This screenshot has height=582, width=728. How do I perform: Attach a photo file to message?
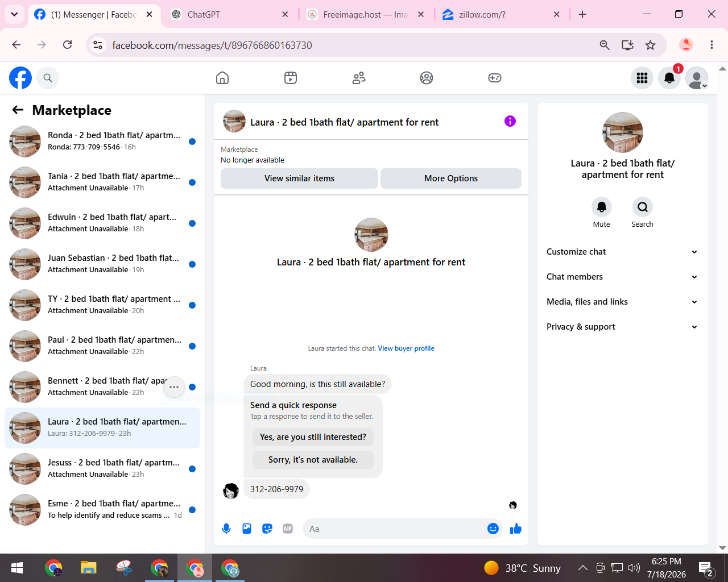(247, 529)
